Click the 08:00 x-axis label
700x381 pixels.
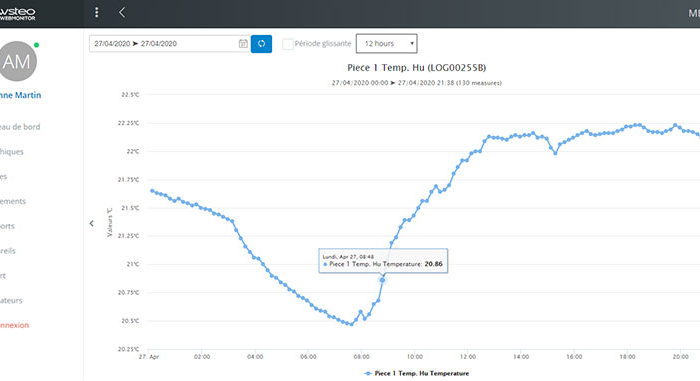[362, 357]
